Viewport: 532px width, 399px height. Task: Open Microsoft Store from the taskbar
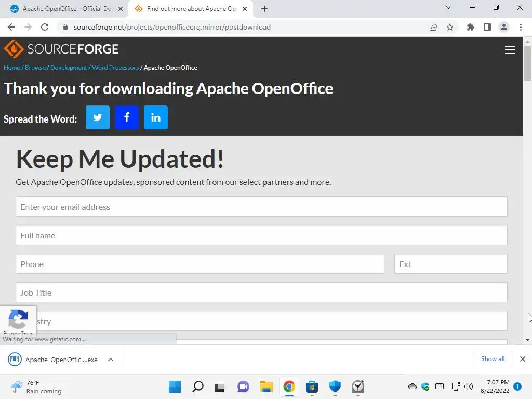[312, 387]
